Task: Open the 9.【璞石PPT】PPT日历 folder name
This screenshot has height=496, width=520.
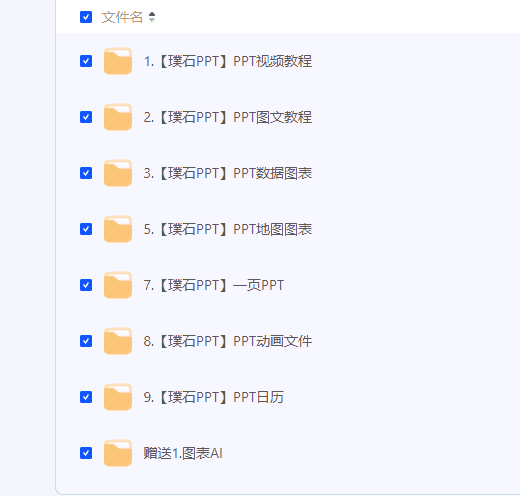Action: click(213, 397)
